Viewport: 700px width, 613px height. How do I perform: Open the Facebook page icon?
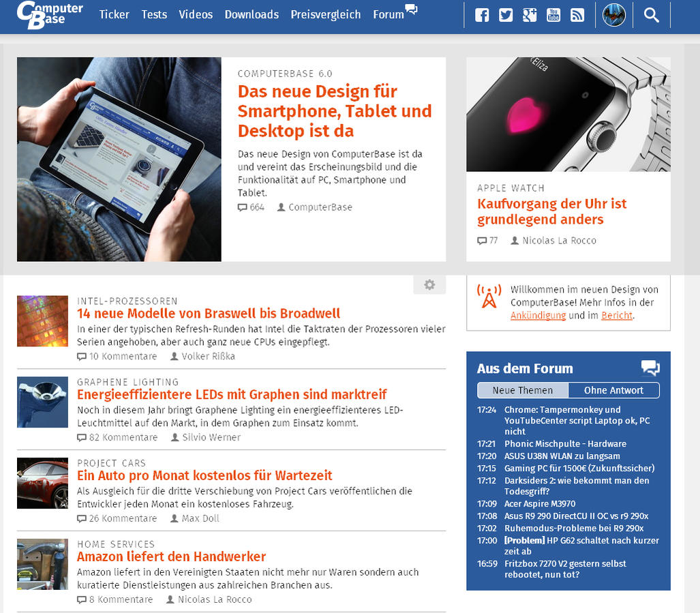coord(482,15)
